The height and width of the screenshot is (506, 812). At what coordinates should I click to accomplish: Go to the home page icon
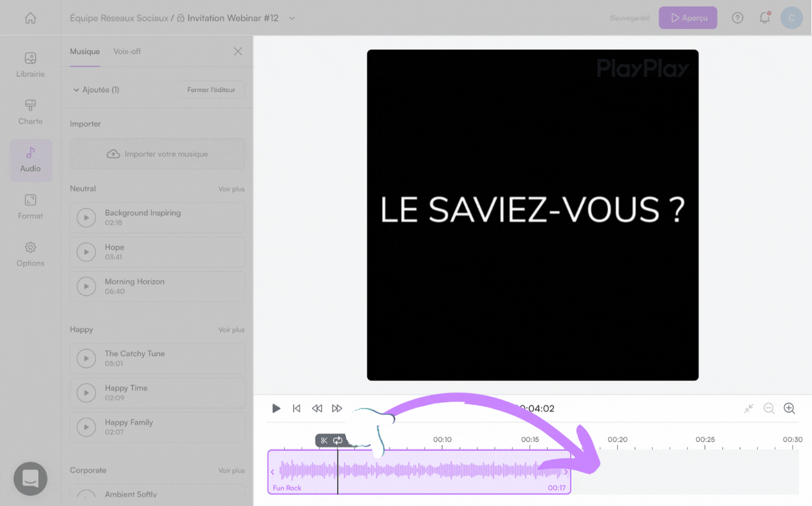coord(30,18)
